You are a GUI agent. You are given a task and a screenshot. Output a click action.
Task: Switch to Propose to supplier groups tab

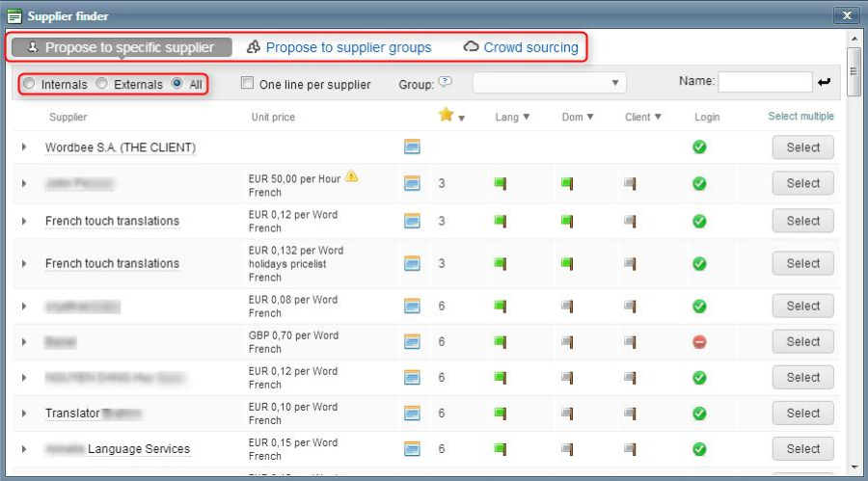[339, 47]
